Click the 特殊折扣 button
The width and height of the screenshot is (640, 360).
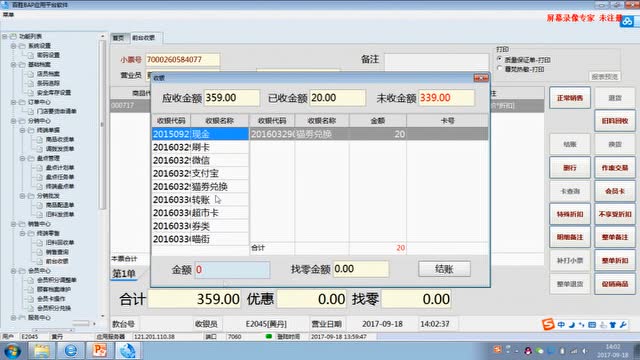[x=570, y=214]
